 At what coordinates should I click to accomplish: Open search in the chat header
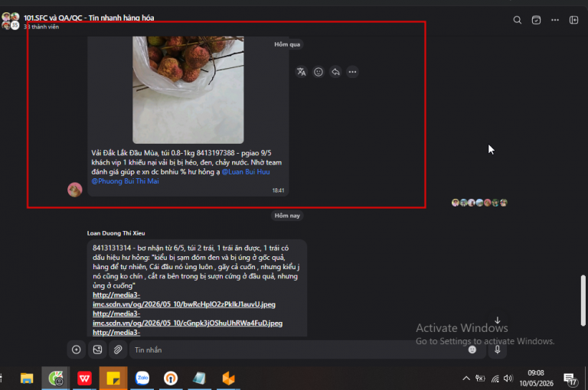(517, 20)
